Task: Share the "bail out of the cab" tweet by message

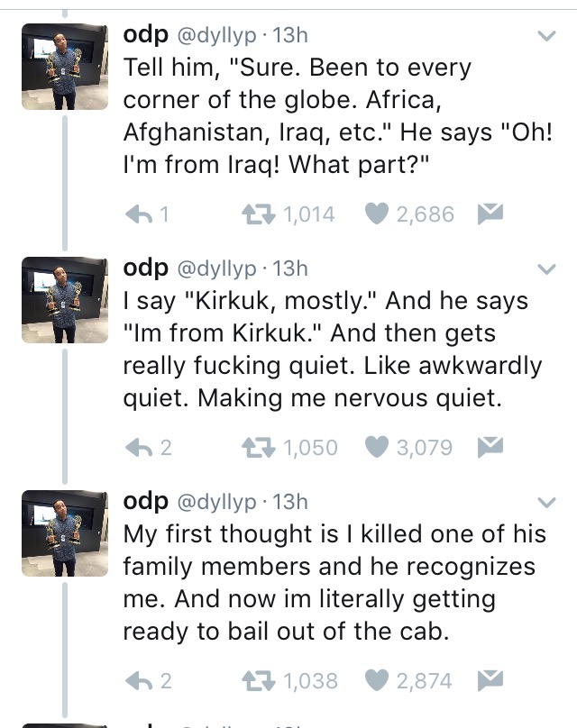Action: pos(489,680)
